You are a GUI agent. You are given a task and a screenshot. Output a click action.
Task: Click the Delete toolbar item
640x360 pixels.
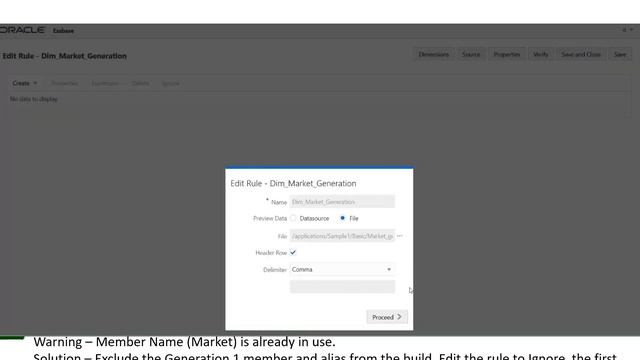[x=140, y=83]
